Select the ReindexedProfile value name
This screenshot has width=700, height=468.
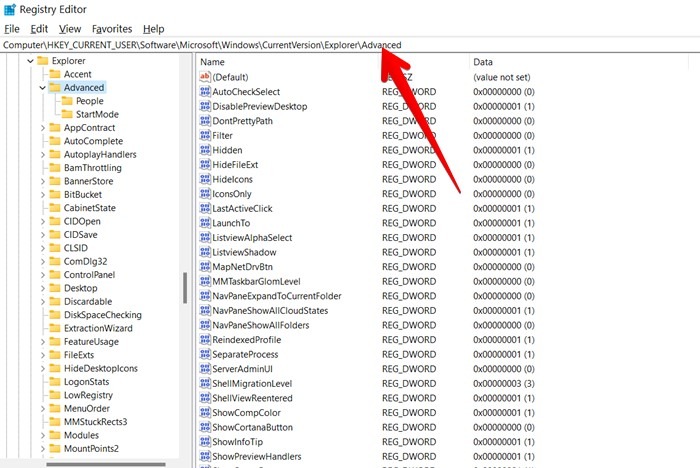tap(247, 340)
